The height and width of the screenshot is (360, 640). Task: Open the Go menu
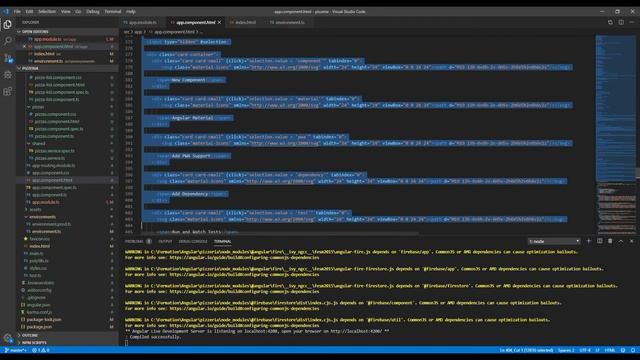pyautogui.click(x=78, y=11)
